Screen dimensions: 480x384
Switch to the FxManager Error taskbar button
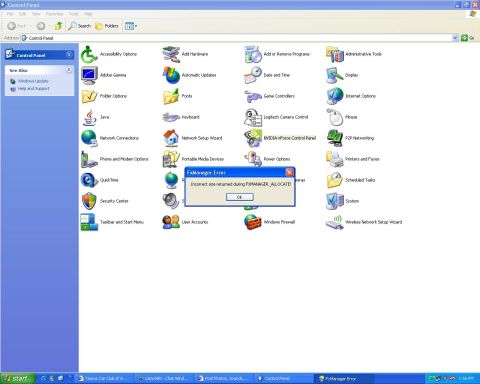click(344, 379)
